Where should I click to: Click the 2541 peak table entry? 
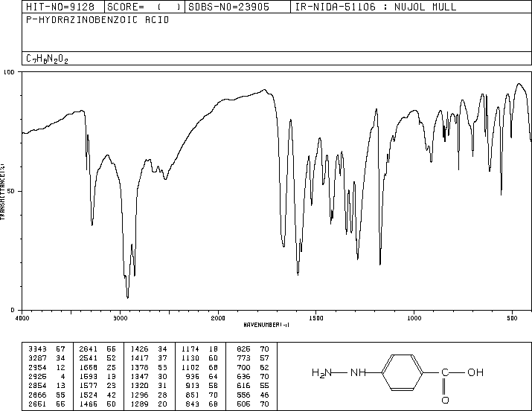click(97, 358)
